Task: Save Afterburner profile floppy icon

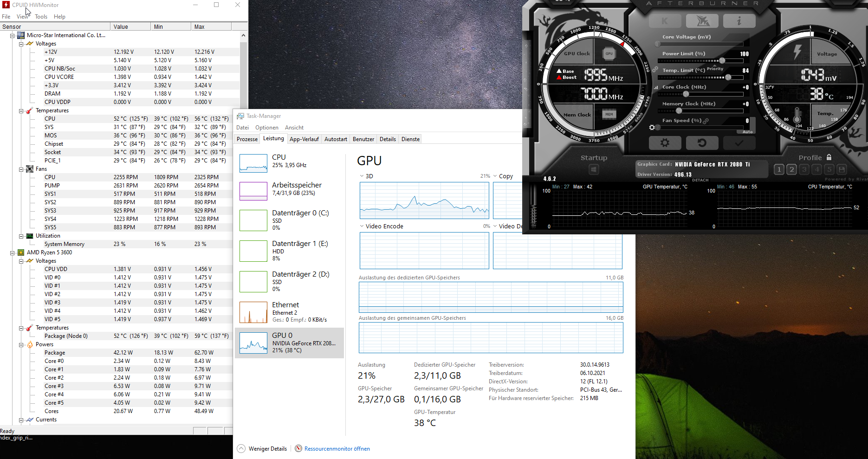Action: pos(842,169)
